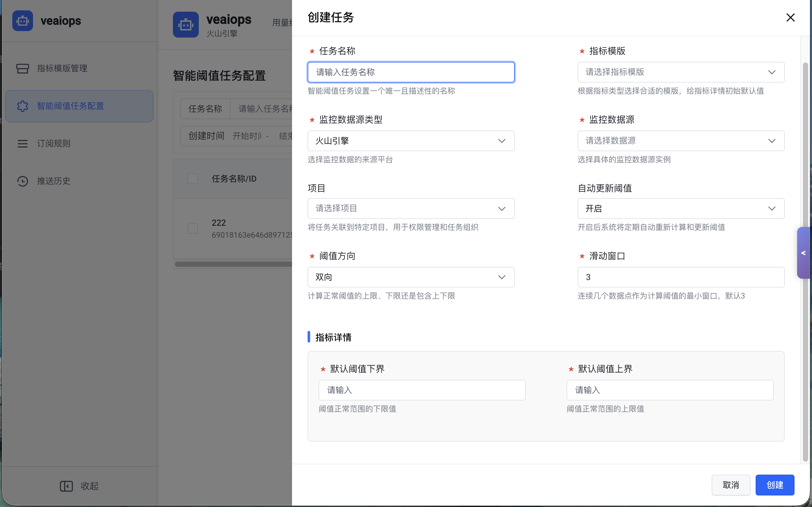Click the 订阅规则 list icon

pyautogui.click(x=22, y=143)
